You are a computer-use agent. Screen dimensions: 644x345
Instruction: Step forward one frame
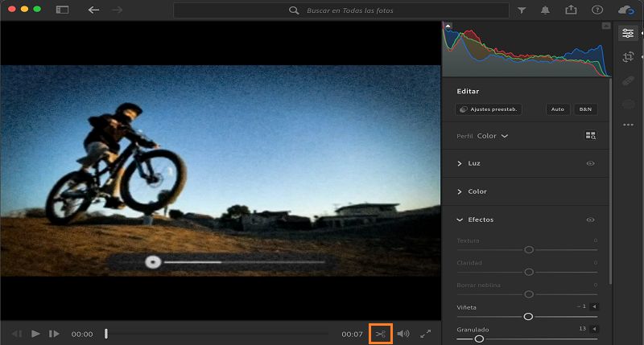coord(54,334)
